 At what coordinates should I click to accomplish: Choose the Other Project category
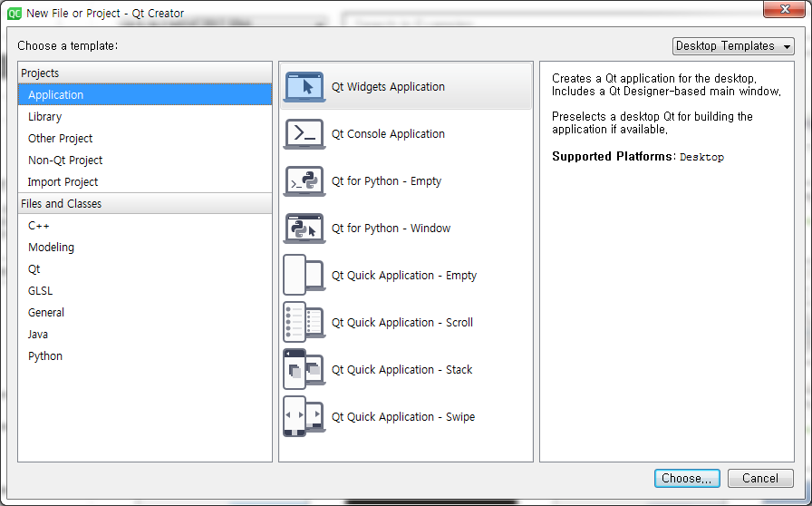[145, 139]
